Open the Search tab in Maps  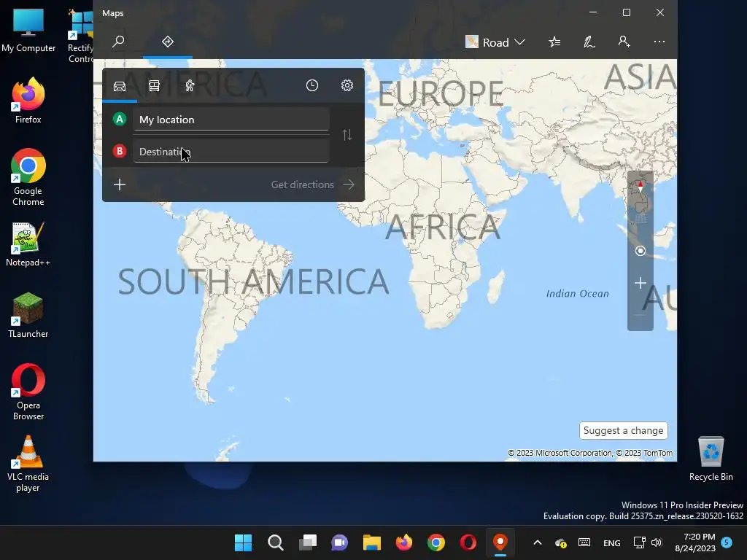pos(118,42)
